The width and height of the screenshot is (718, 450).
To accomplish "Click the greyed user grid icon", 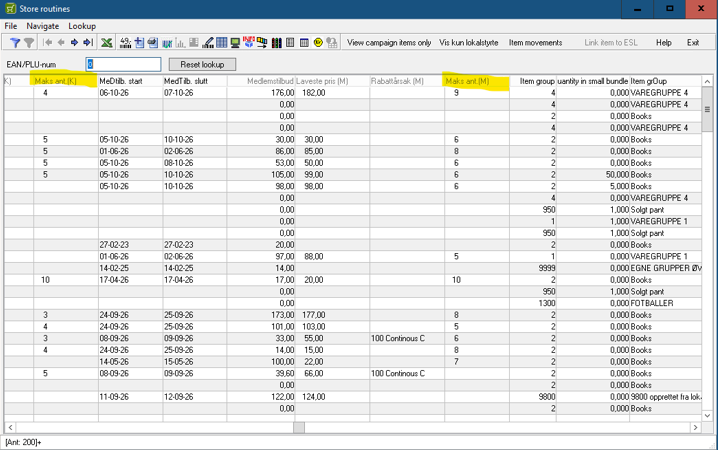I will point(332,43).
